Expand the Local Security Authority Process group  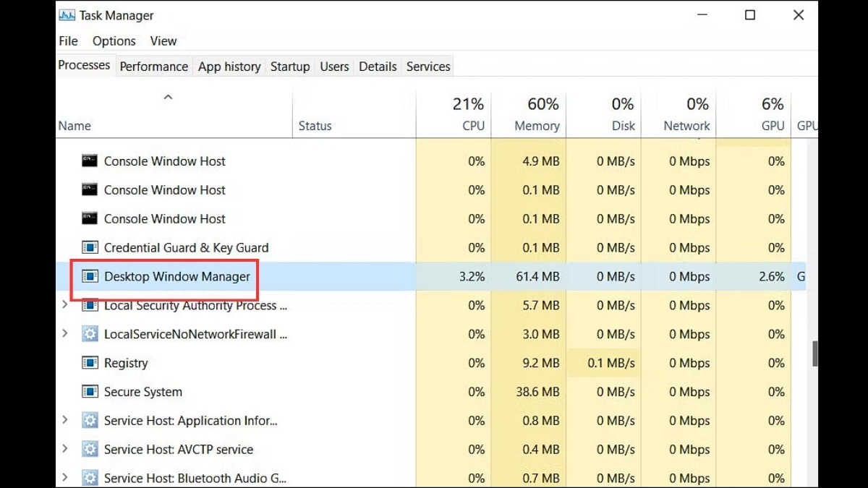click(65, 305)
